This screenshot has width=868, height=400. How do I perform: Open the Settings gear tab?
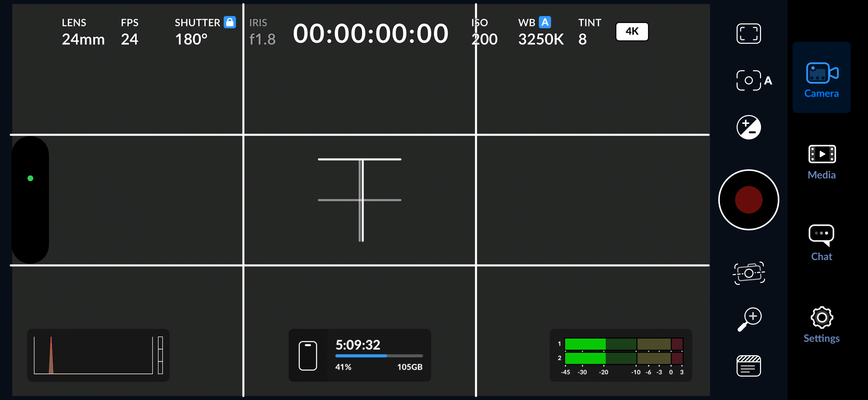pyautogui.click(x=821, y=325)
